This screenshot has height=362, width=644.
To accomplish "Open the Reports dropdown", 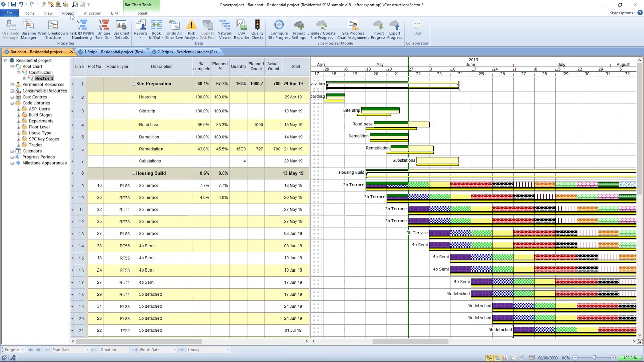I will tap(140, 30).
